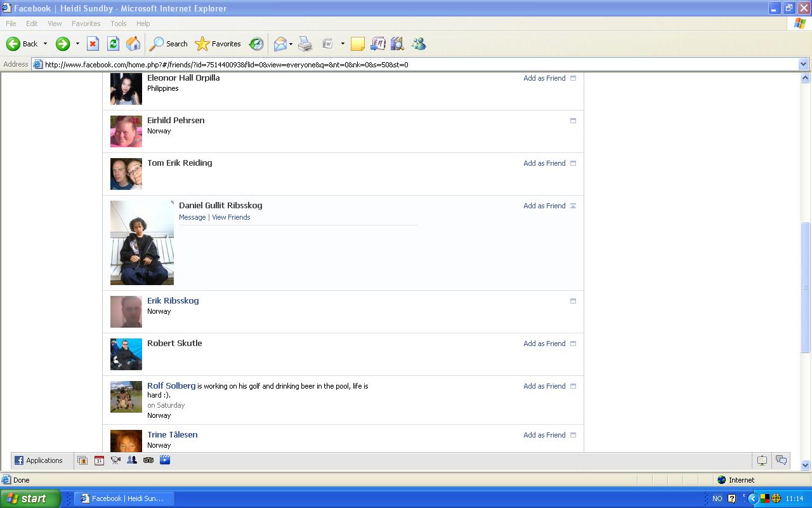Expand Erik Ribsskog's row toggle
Viewport: 812px width, 508px height.
pyautogui.click(x=573, y=301)
